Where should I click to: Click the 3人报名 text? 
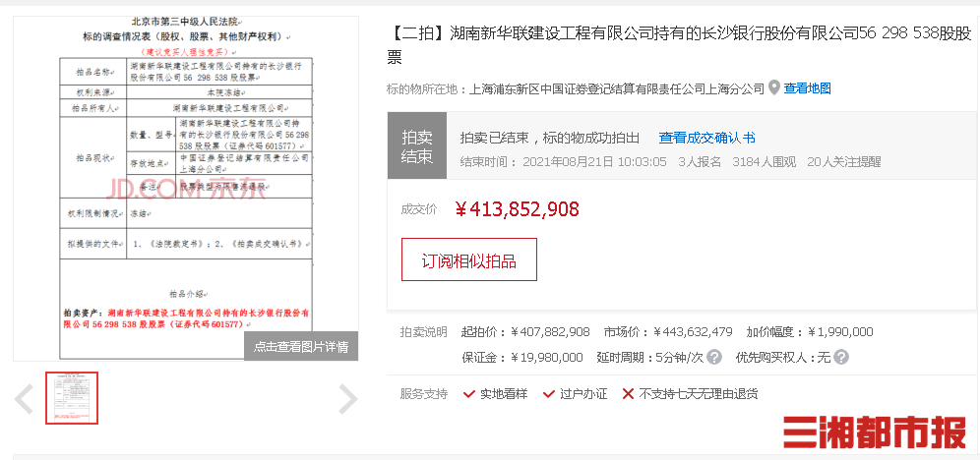click(x=700, y=162)
